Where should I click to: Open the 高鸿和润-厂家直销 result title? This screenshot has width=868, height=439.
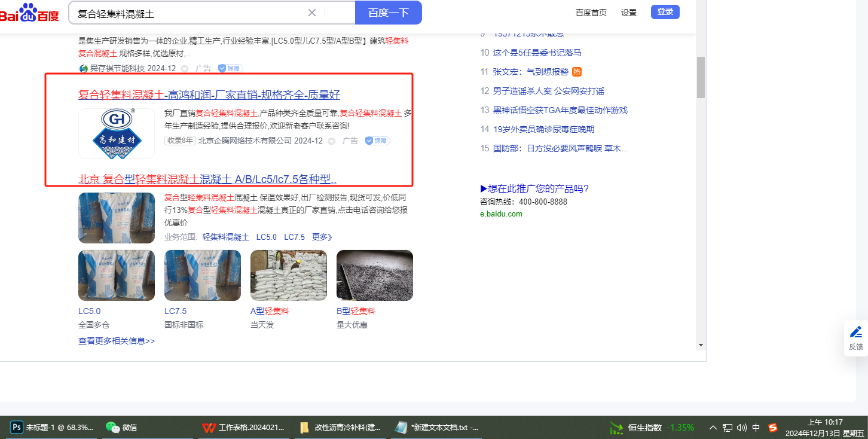pos(209,94)
